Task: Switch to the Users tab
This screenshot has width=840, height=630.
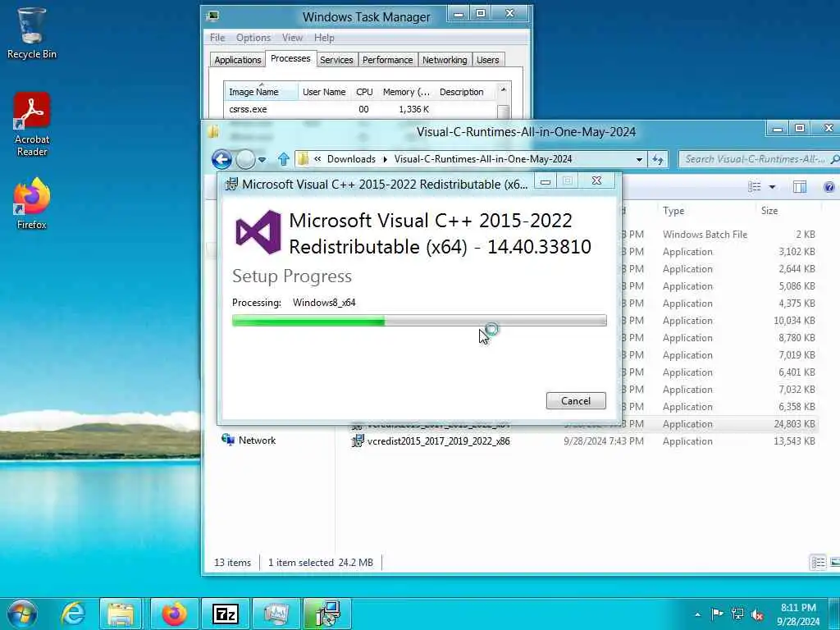Action: pos(487,60)
